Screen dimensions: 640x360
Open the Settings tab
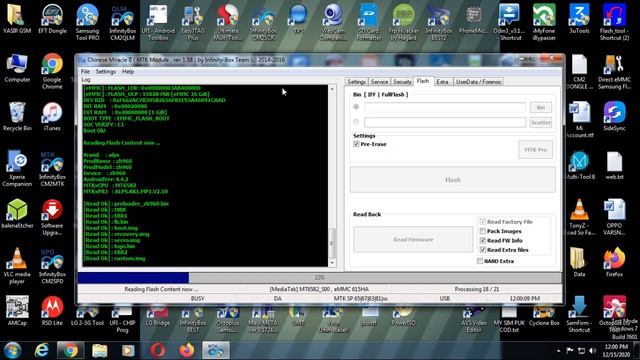tap(356, 82)
